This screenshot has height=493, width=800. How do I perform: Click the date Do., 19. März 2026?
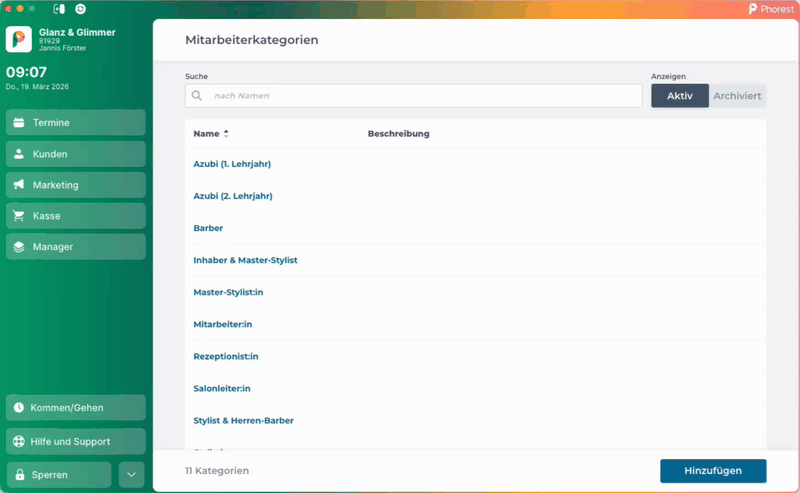coord(37,87)
